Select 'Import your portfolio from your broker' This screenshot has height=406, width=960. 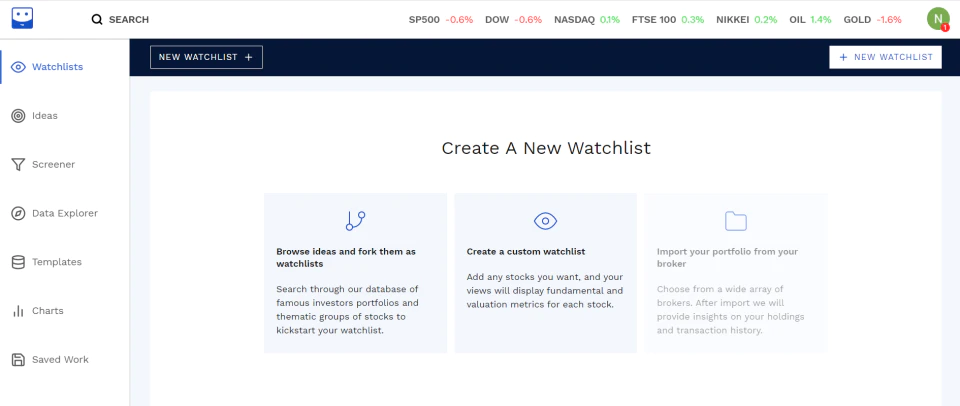(727, 258)
